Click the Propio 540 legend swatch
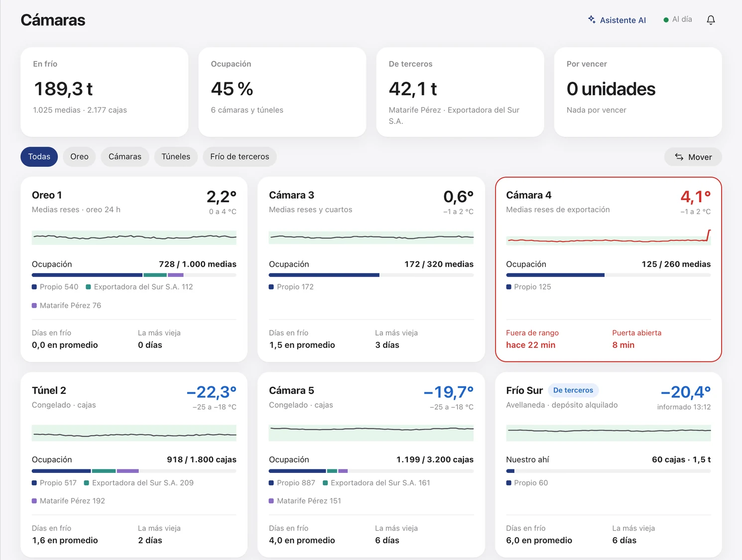Viewport: 742px width, 560px height. (34, 287)
